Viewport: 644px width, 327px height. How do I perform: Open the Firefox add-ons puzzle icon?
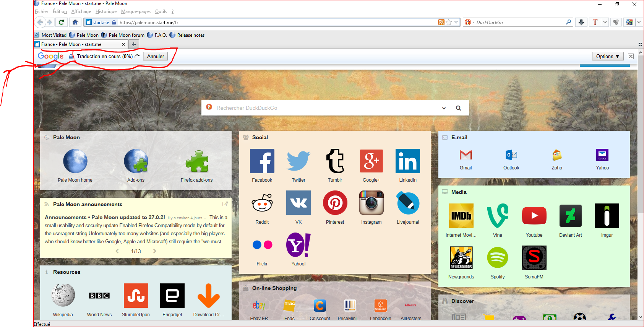197,161
